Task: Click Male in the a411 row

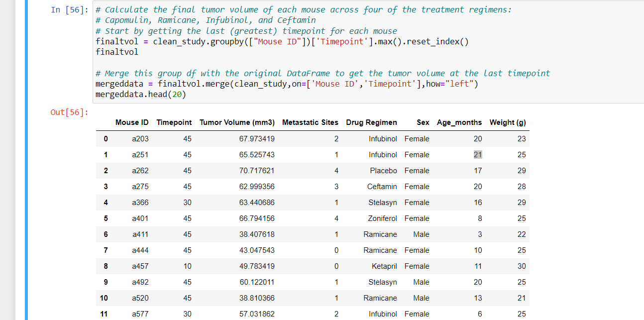Action: coord(421,234)
